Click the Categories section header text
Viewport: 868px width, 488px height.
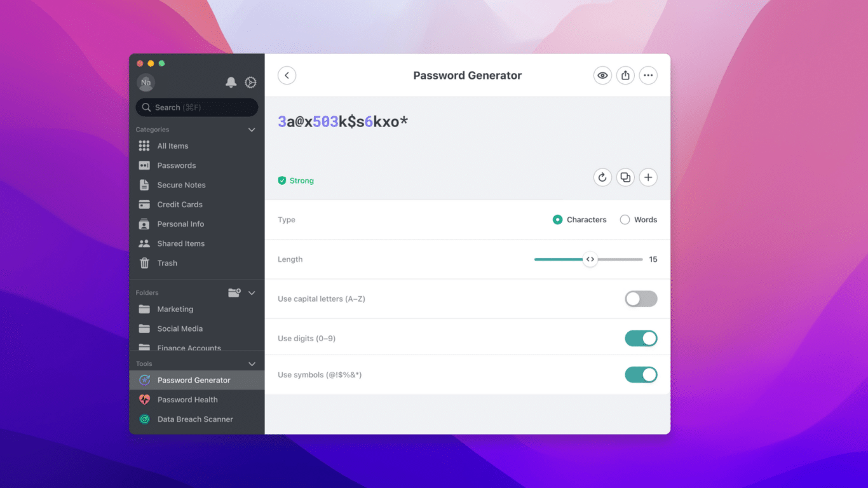click(153, 130)
